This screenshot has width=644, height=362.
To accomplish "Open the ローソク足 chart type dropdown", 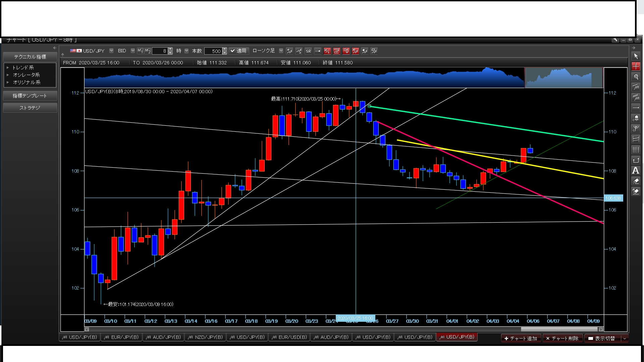I will coord(281,51).
